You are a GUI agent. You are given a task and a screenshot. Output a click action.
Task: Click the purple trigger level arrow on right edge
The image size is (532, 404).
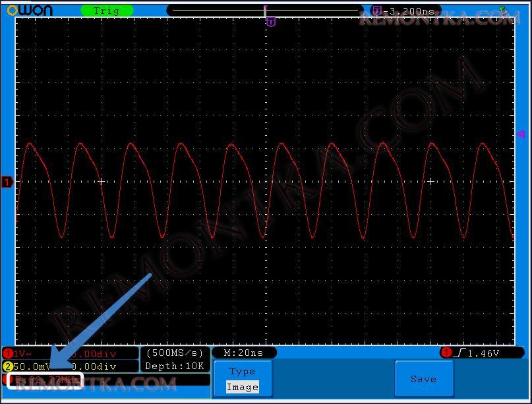click(x=519, y=134)
